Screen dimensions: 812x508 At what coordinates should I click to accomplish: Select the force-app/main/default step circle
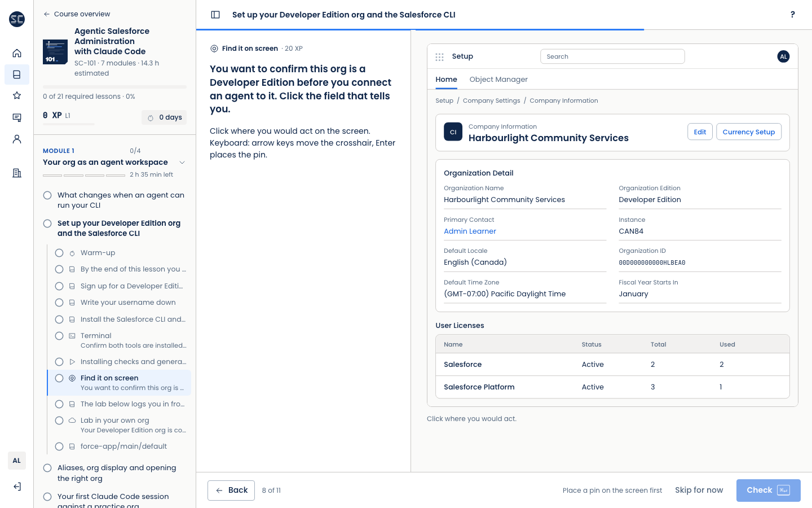point(59,446)
